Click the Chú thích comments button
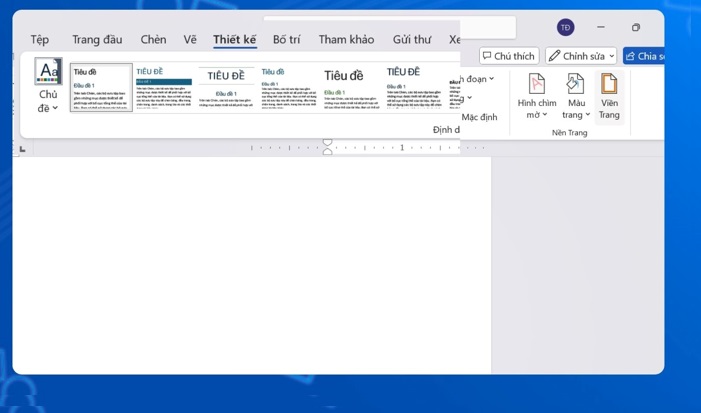 pos(509,56)
